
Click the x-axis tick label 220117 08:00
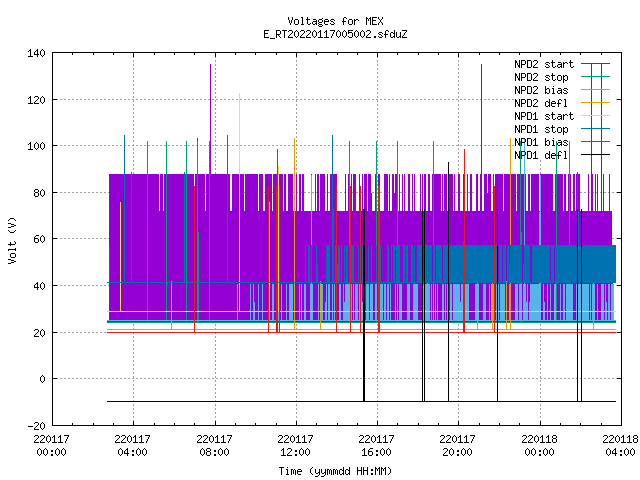(214, 445)
